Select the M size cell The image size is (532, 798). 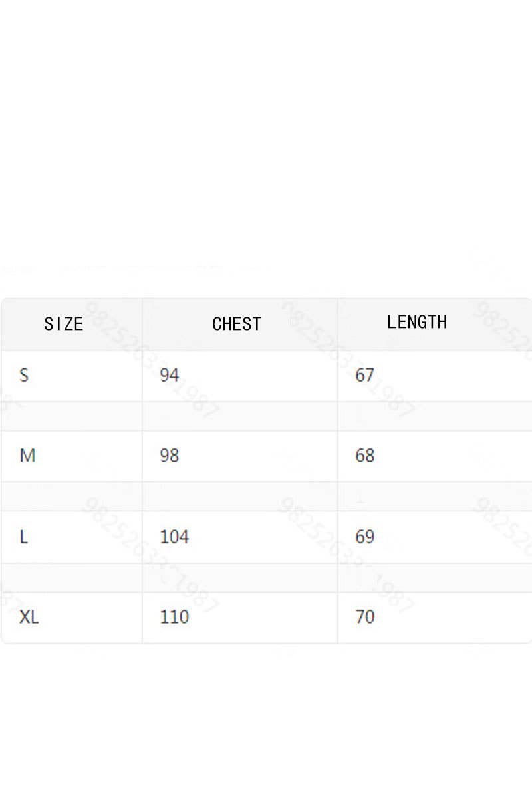coord(27,456)
